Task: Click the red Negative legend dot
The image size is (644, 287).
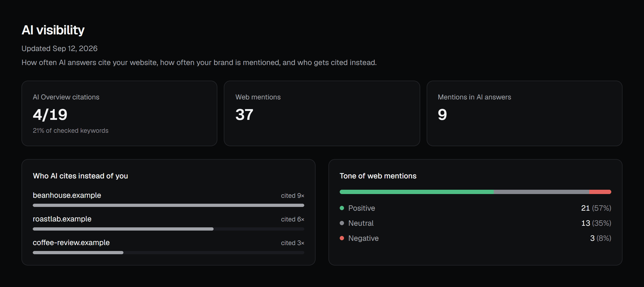Action: (x=342, y=238)
